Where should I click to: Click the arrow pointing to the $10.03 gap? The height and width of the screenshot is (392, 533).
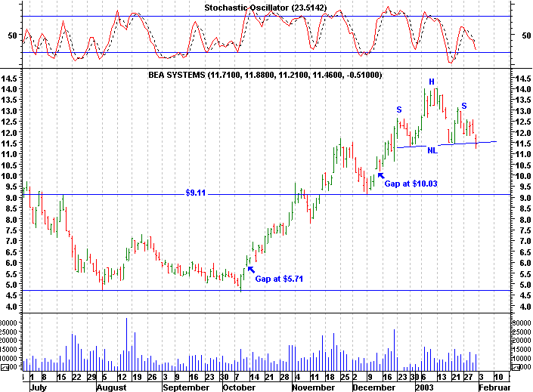381,176
